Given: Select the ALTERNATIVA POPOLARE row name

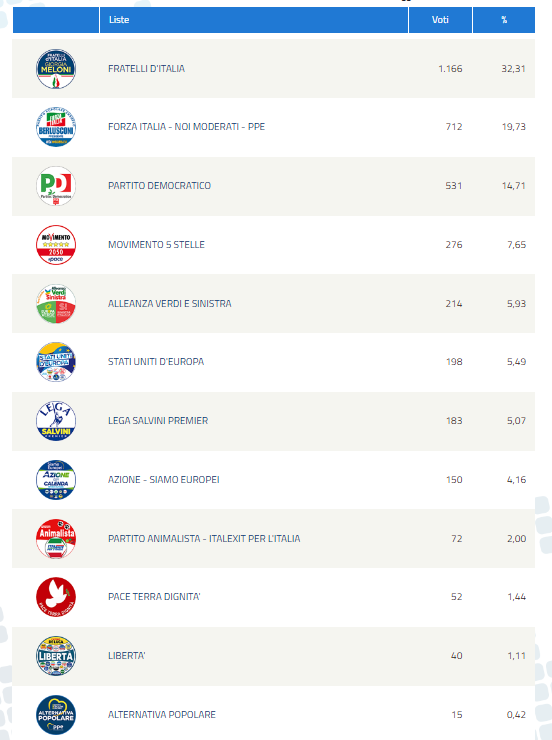Looking at the screenshot, I should [x=162, y=715].
